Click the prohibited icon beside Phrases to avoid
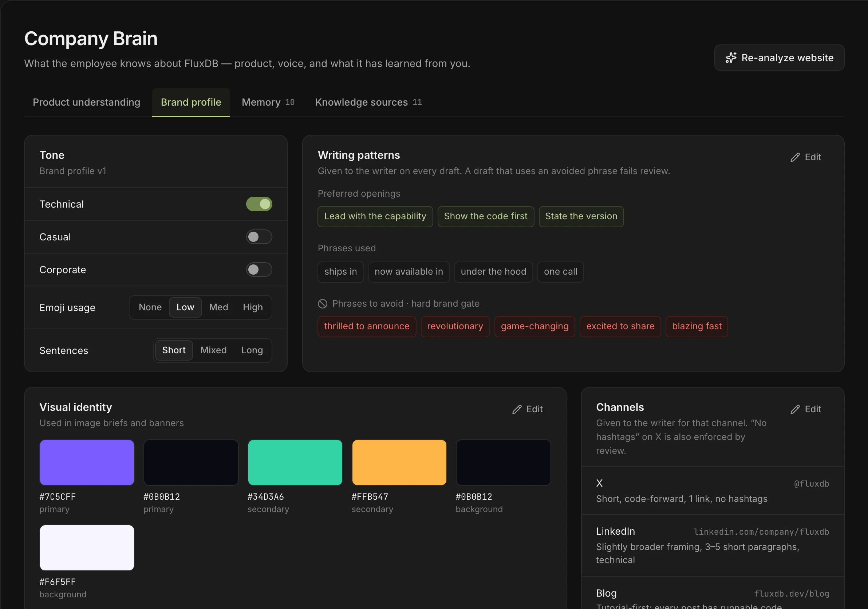 pyautogui.click(x=323, y=304)
